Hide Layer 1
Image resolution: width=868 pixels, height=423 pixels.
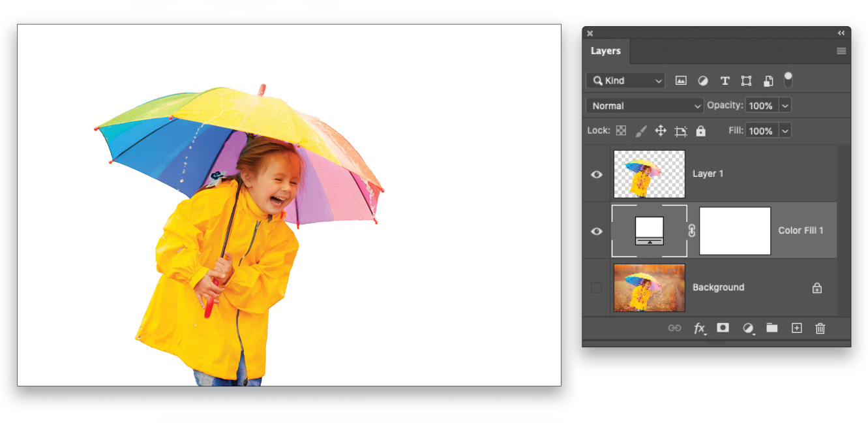[x=596, y=174]
